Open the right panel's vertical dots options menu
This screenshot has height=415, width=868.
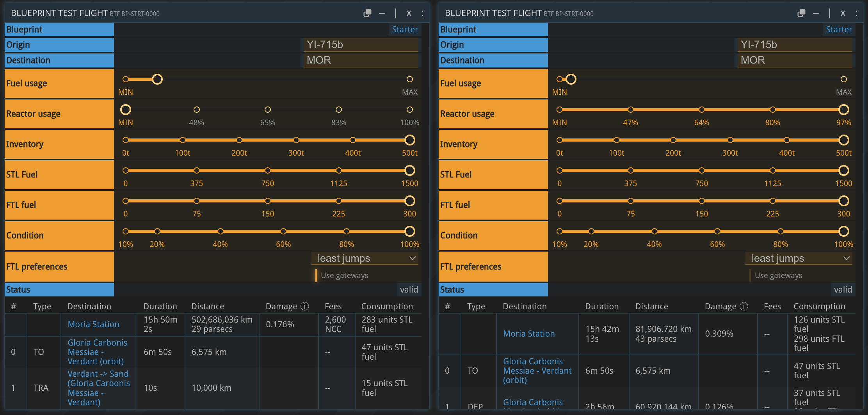pyautogui.click(x=856, y=13)
